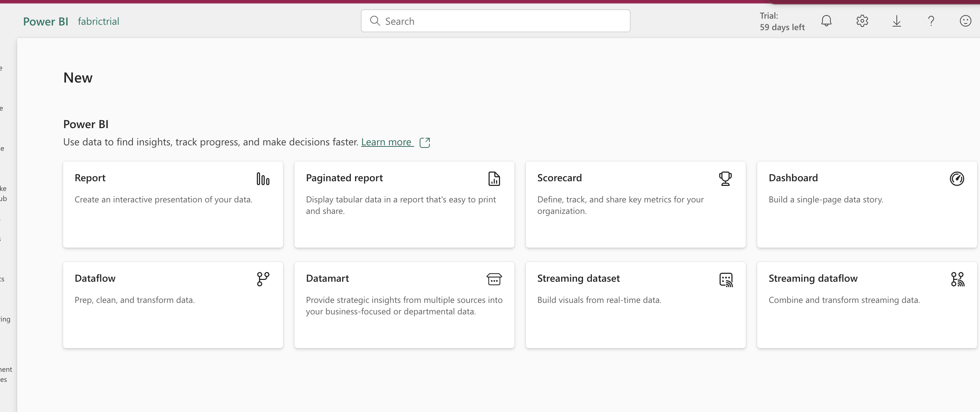Image resolution: width=980 pixels, height=412 pixels.
Task: Select the Scorecard card title
Action: click(x=559, y=178)
